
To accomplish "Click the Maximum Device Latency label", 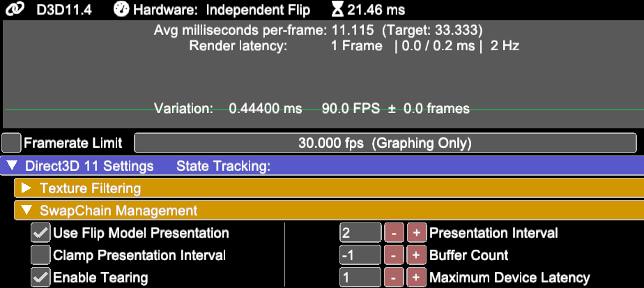I will pyautogui.click(x=509, y=278).
